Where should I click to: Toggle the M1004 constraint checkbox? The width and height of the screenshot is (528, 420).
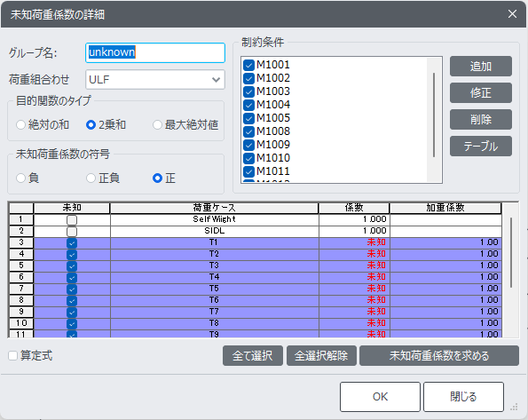tap(248, 105)
